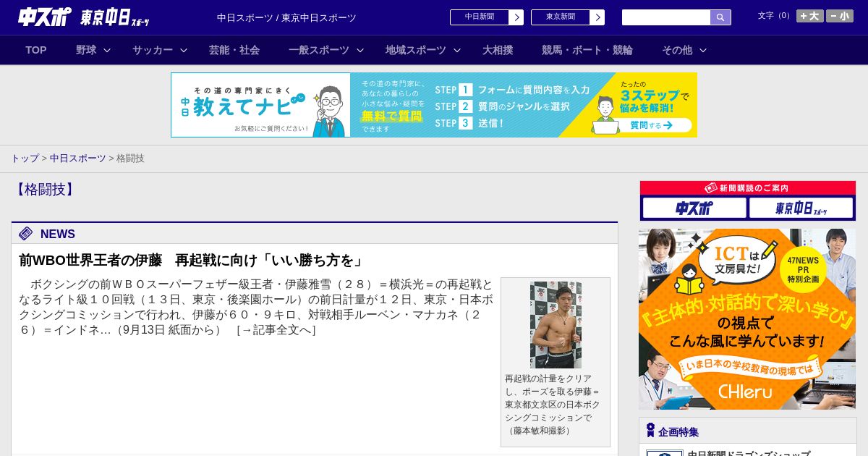Open the その他 navigation menu
The height and width of the screenshot is (456, 868).
click(x=677, y=50)
